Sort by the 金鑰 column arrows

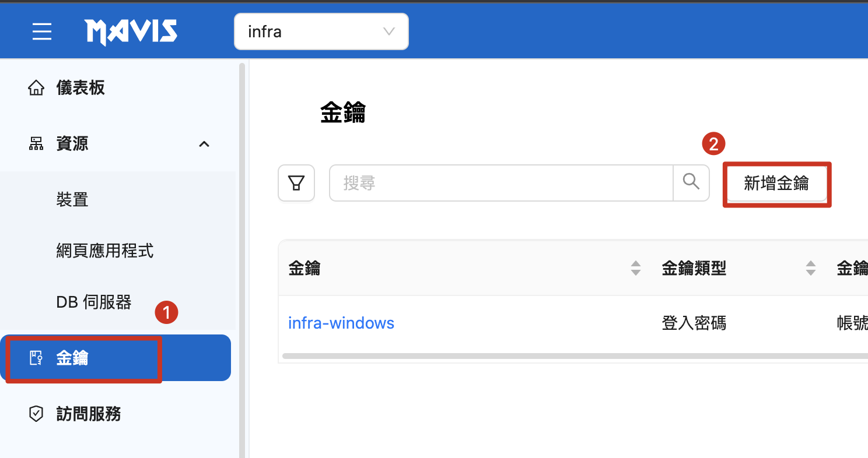click(x=636, y=268)
